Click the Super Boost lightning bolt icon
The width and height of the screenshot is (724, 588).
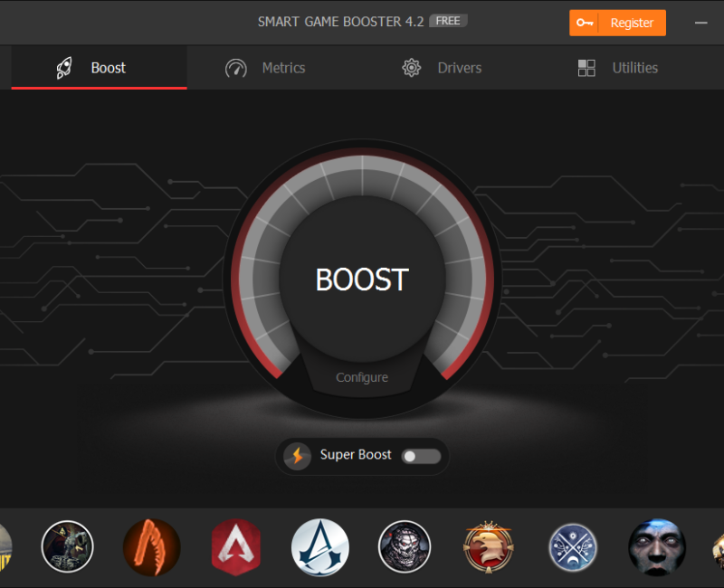pyautogui.click(x=298, y=456)
